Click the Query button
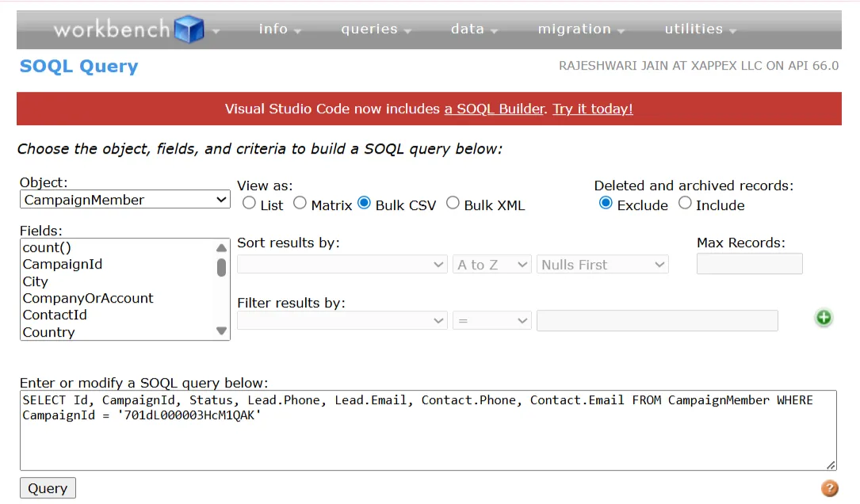The height and width of the screenshot is (504, 860). click(48, 488)
